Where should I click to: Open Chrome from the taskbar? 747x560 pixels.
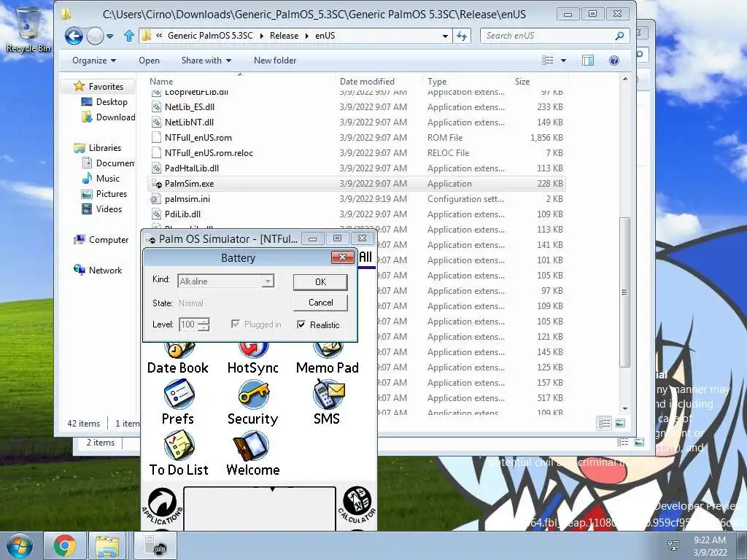coord(64,545)
